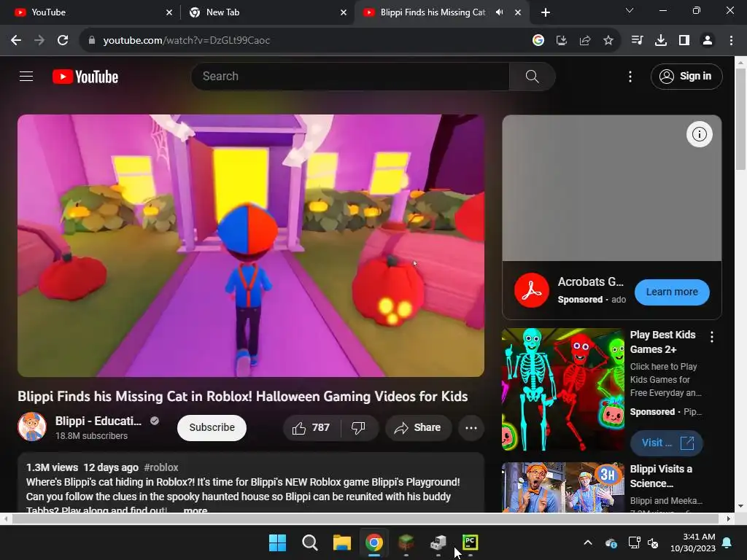The height and width of the screenshot is (560, 747).
Task: Mute the Blippi tab audio icon
Action: click(x=499, y=12)
